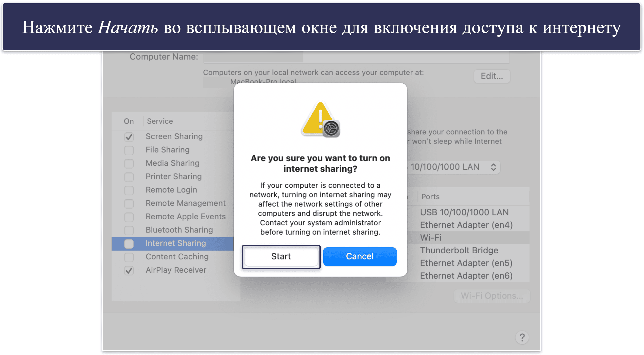Select USB 10/100/1000 LAN in Ports list
This screenshot has width=644, height=355.
pos(469,212)
